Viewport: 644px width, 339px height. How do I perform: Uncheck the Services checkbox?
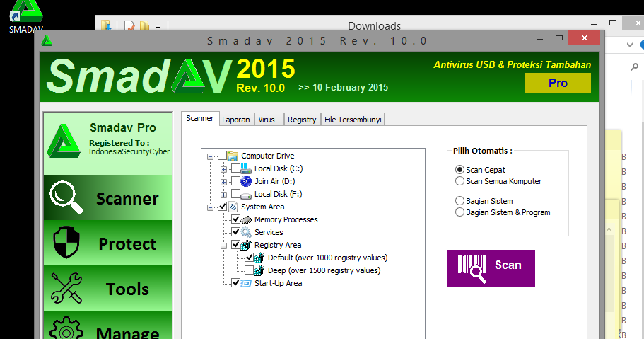click(x=235, y=232)
